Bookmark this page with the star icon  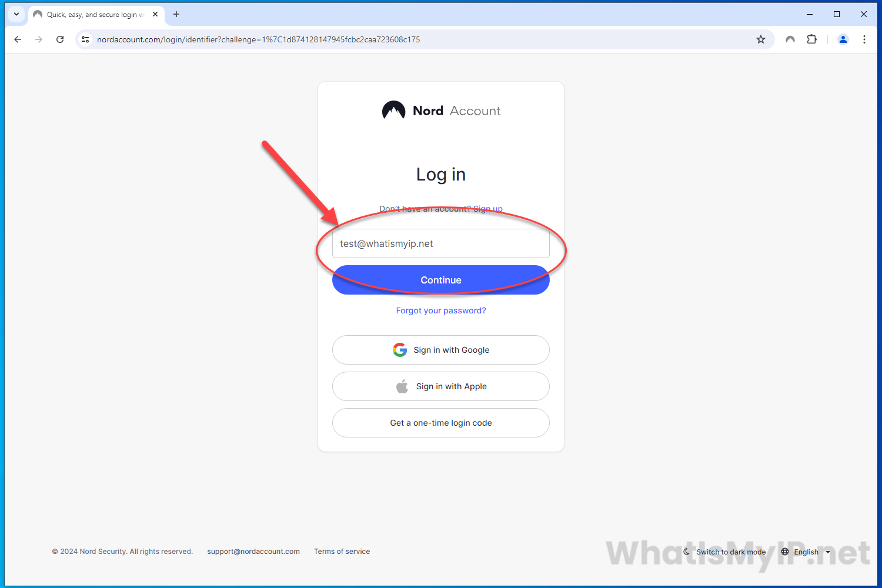pos(761,39)
